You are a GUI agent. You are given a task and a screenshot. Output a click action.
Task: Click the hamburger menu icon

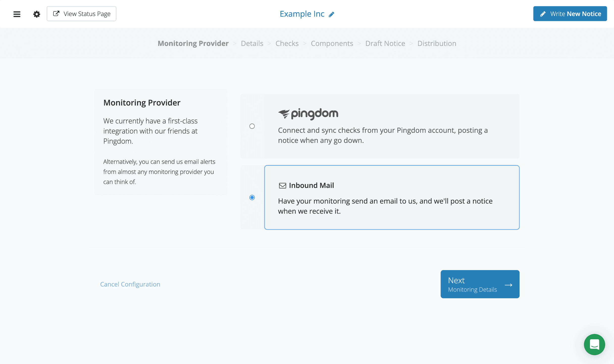coord(17,14)
